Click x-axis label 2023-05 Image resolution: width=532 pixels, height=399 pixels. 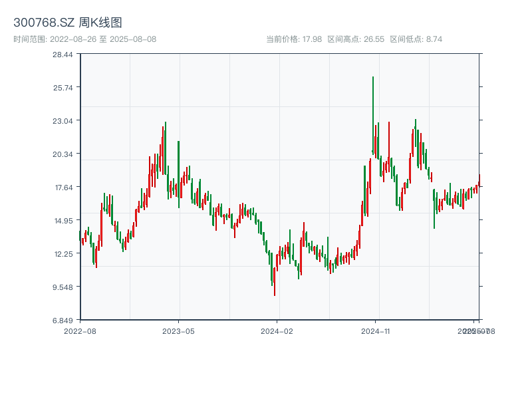click(178, 331)
